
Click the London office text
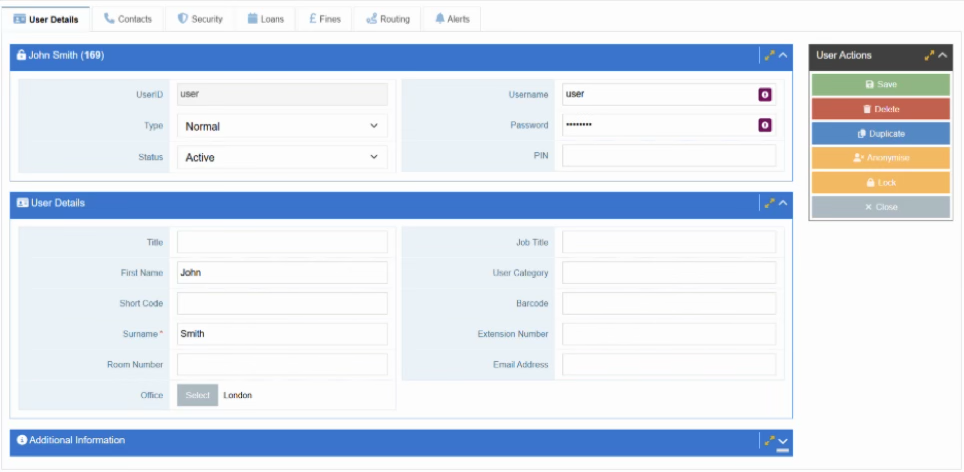[237, 395]
